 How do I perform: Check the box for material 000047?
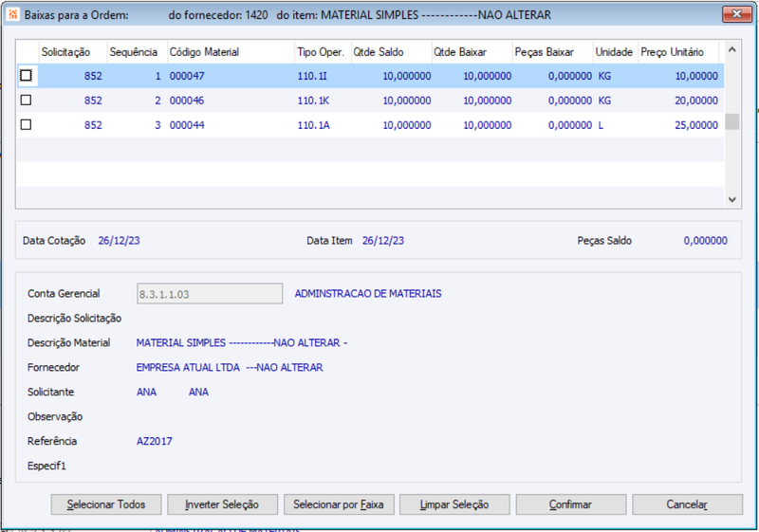pyautogui.click(x=27, y=76)
